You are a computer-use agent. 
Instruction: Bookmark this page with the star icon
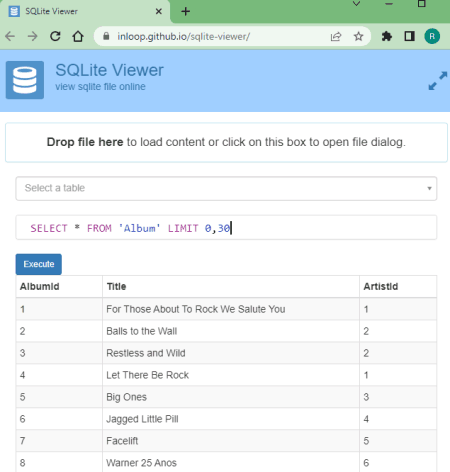click(358, 36)
